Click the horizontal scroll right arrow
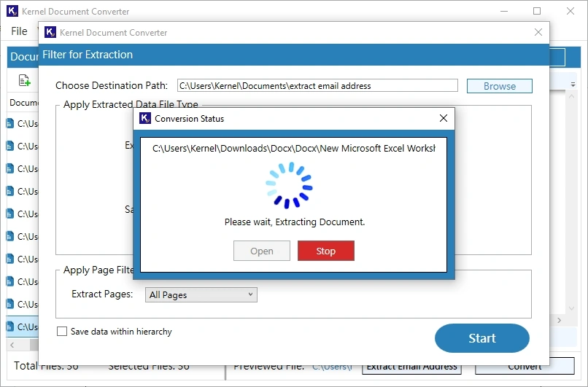This screenshot has height=387, width=588. click(559, 321)
